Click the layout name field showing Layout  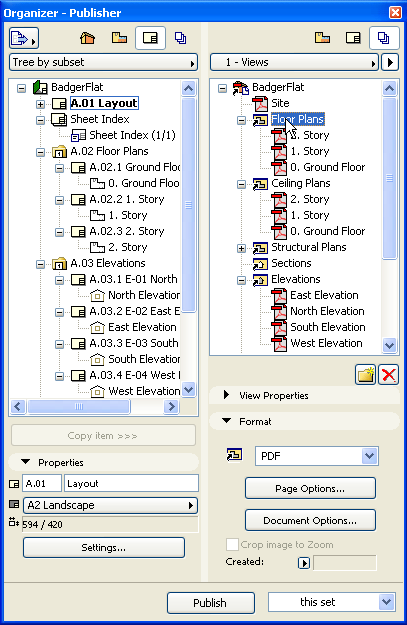tap(131, 483)
